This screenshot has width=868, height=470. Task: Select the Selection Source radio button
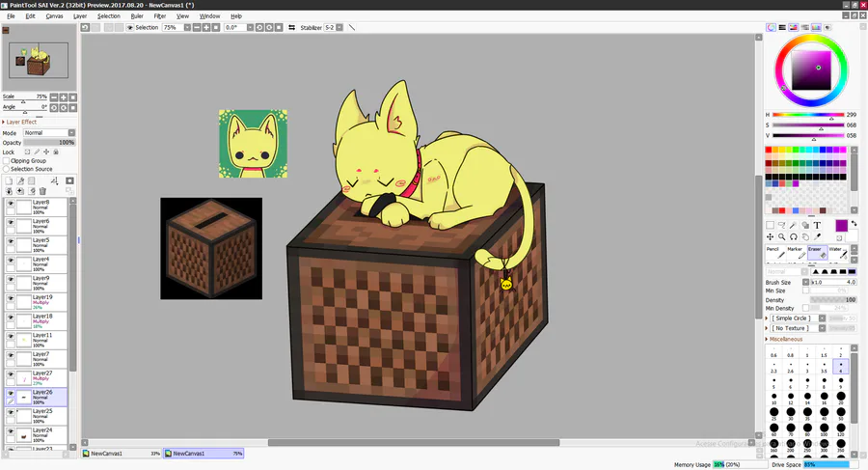coord(7,169)
